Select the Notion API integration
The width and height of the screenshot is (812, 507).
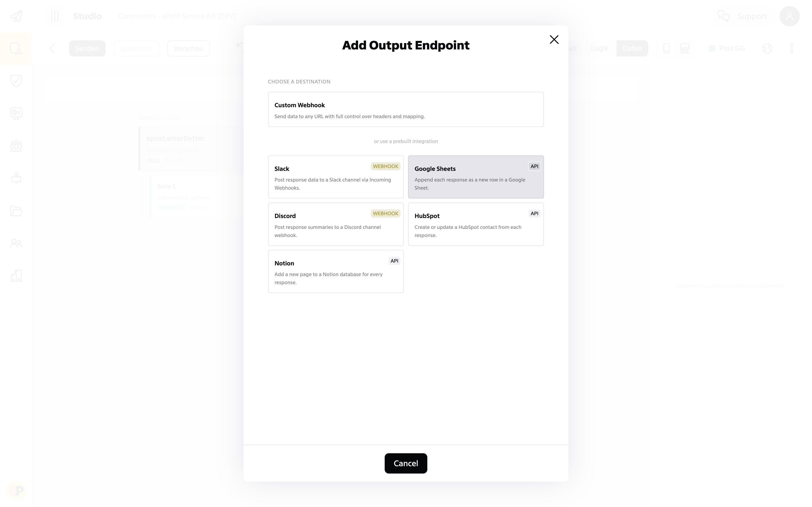(335, 271)
